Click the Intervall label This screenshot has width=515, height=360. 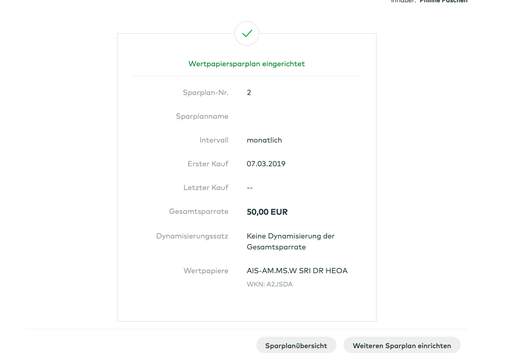pyautogui.click(x=214, y=140)
